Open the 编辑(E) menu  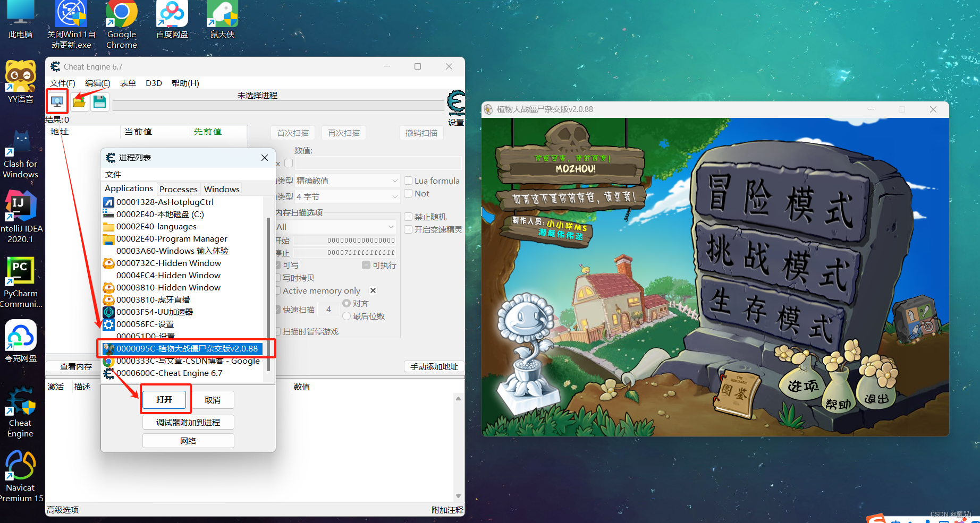pos(98,83)
